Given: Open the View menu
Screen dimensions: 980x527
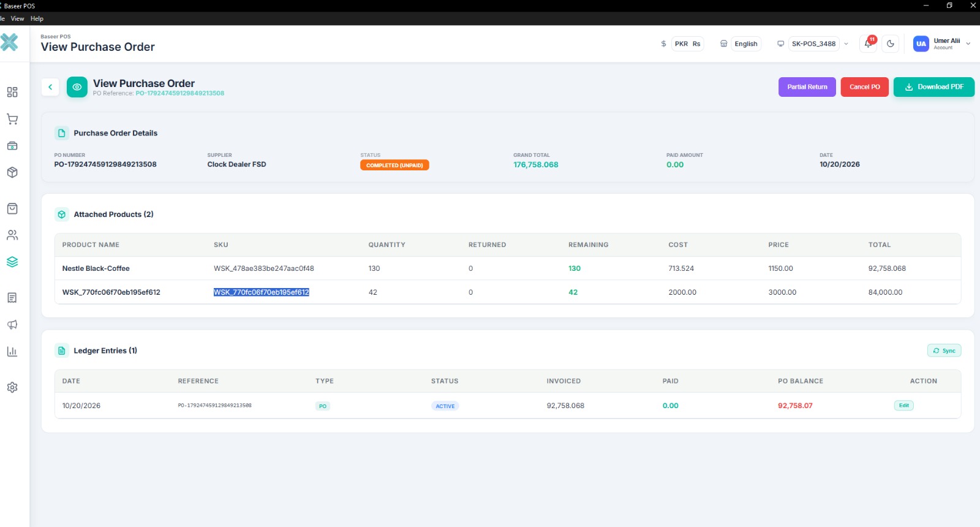Looking at the screenshot, I should 17,18.
